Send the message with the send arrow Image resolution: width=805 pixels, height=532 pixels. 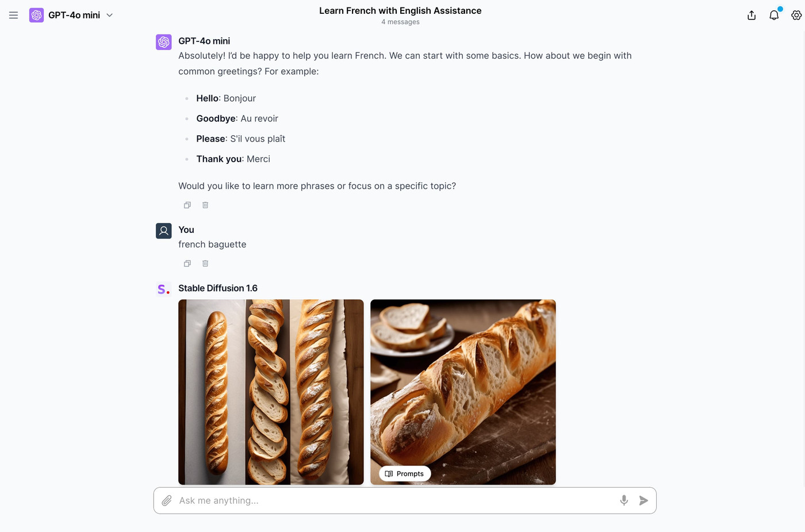click(x=644, y=500)
